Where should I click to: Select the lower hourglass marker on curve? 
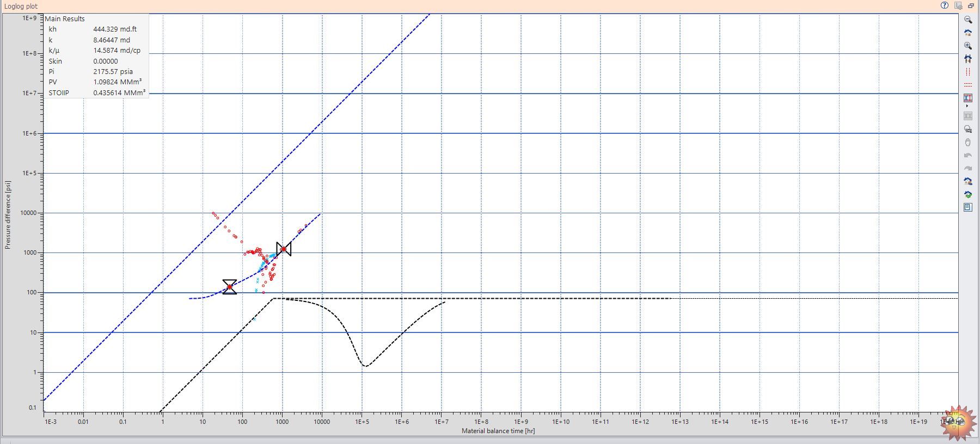230,287
